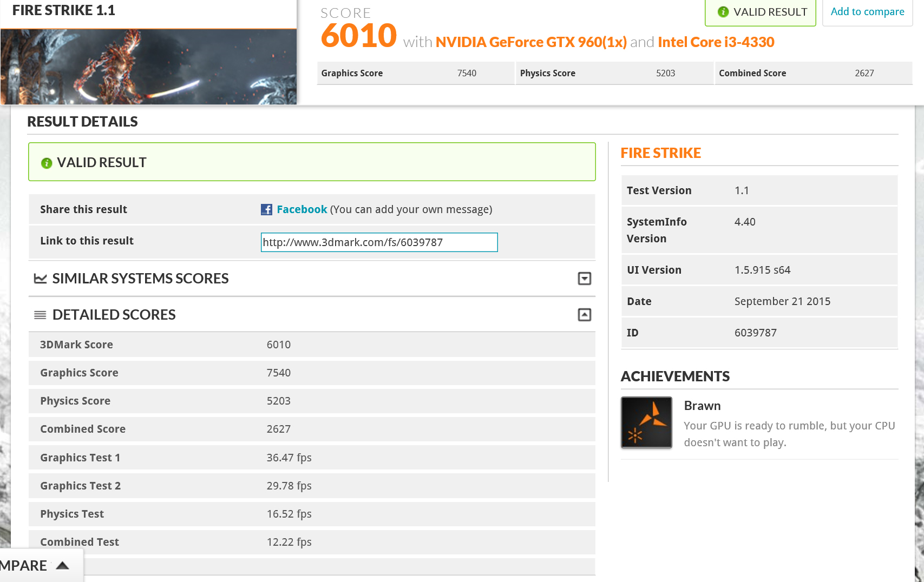Click the Valid Result button at top
Viewport: 924px width, 582px height.
(761, 12)
